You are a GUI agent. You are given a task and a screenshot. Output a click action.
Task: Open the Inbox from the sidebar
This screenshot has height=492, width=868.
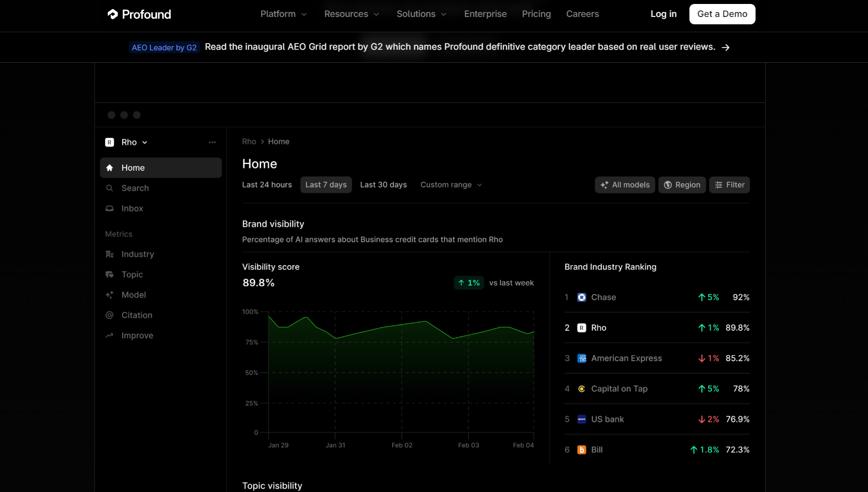pos(132,208)
